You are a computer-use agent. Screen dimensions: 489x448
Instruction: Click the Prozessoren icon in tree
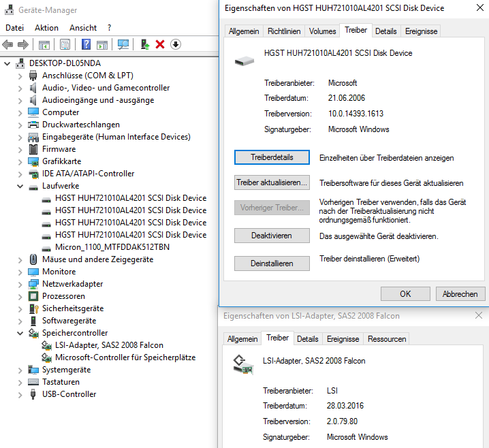pos(33,296)
